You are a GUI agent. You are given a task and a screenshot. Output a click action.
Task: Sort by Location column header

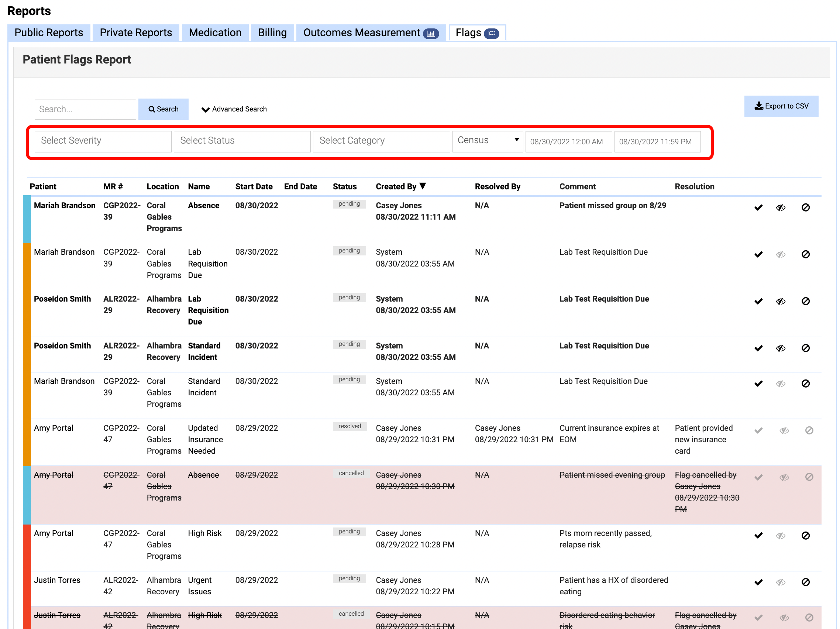click(162, 186)
